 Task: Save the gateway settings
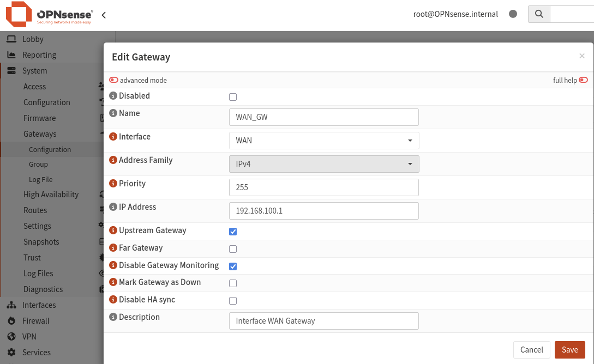[x=570, y=350]
